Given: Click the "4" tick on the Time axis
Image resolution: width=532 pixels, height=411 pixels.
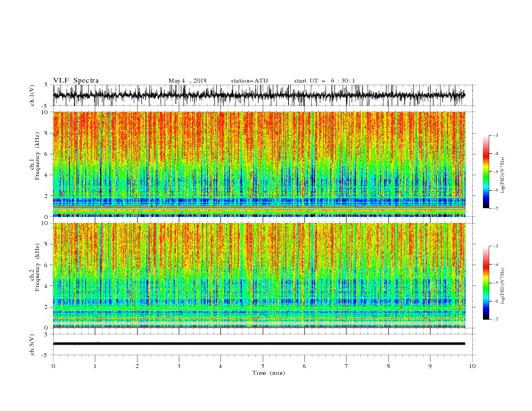Looking at the screenshot, I should point(220,366).
